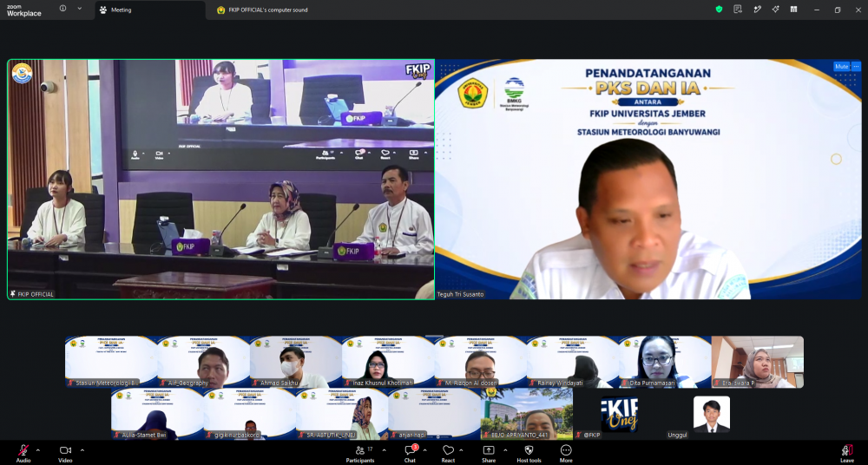Image resolution: width=868 pixels, height=465 pixels.
Task: Click the Zoom Workplace logo
Action: tap(23, 10)
